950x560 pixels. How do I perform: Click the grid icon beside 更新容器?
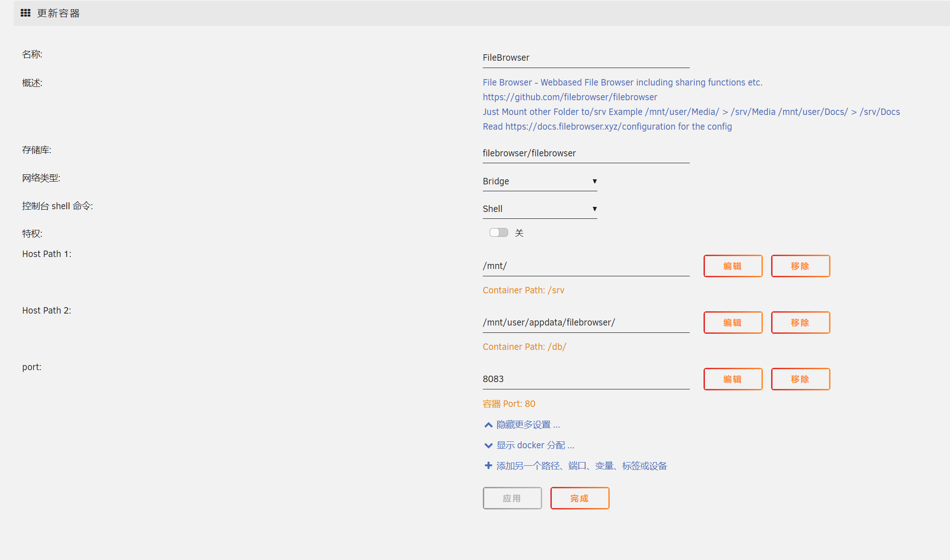pyautogui.click(x=26, y=13)
